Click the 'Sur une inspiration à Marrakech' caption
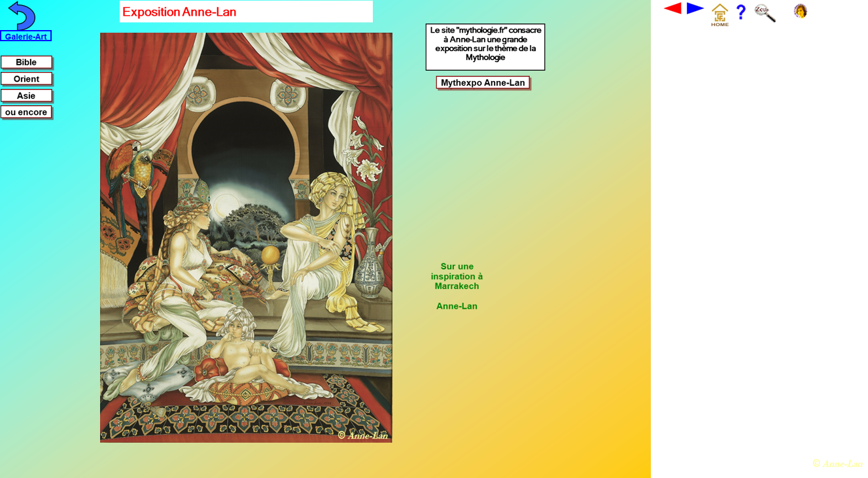Image resolution: width=868 pixels, height=478 pixels. tap(457, 276)
